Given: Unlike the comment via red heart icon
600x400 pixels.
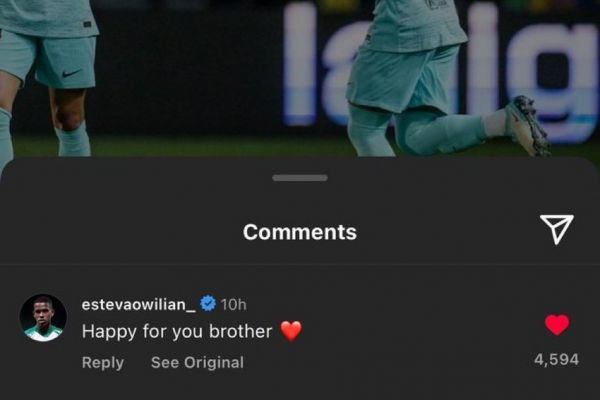Looking at the screenshot, I should click(x=557, y=325).
